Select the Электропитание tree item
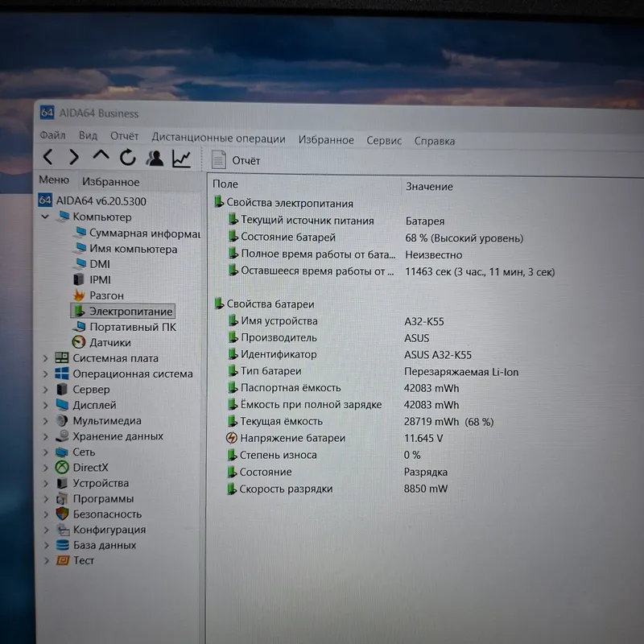This screenshot has height=644, width=644. point(123,311)
